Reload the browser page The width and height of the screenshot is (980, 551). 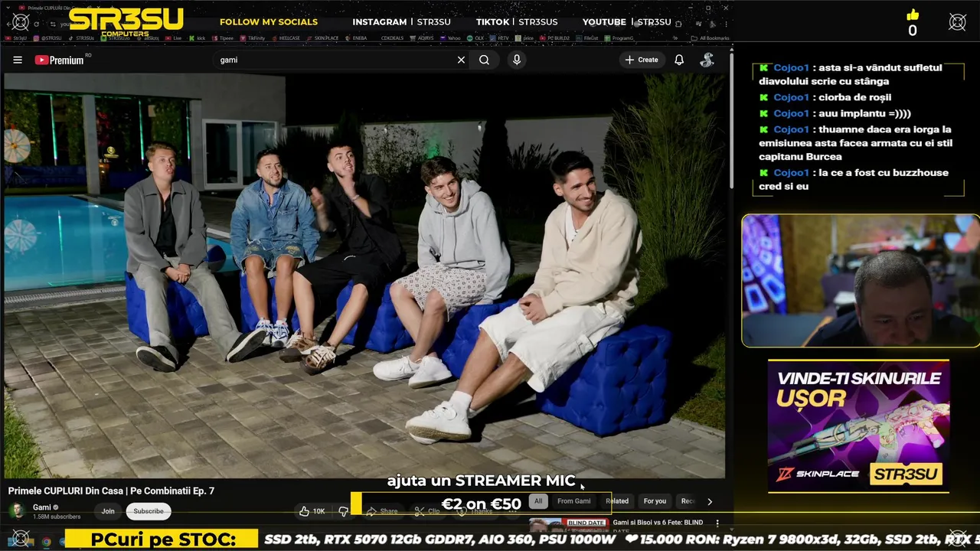pyautogui.click(x=36, y=24)
